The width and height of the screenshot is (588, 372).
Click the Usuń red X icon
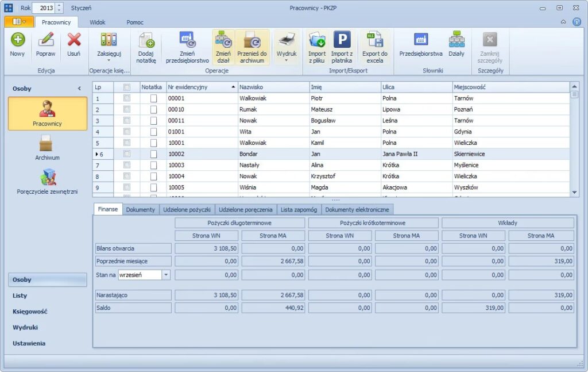[73, 40]
